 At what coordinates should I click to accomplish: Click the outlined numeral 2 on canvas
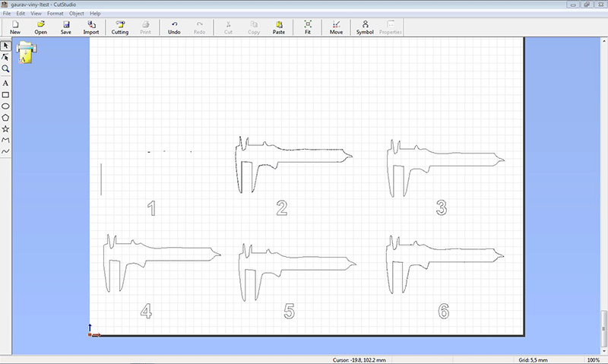(x=282, y=208)
